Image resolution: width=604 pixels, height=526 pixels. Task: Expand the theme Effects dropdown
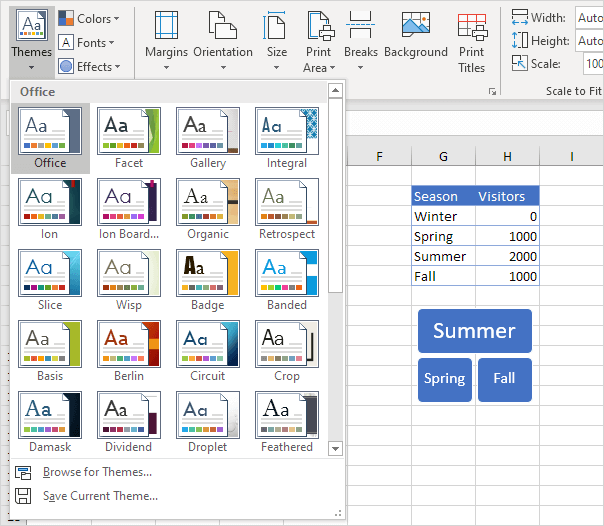pyautogui.click(x=88, y=67)
